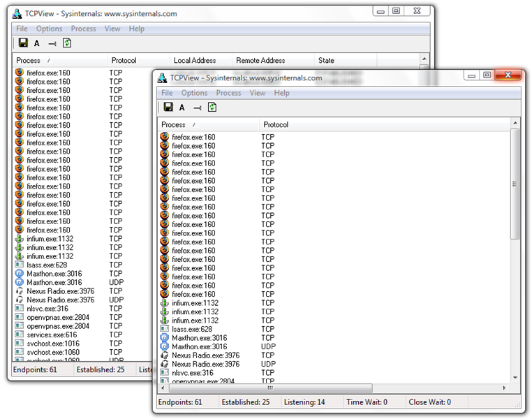
Task: Sort by Protocol column header in back window
Action: [x=138, y=60]
